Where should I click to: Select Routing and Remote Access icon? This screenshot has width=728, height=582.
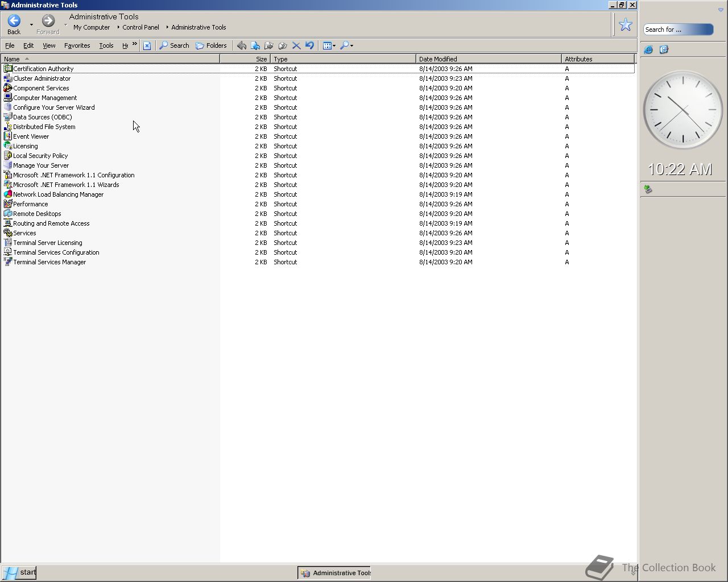pyautogui.click(x=8, y=223)
